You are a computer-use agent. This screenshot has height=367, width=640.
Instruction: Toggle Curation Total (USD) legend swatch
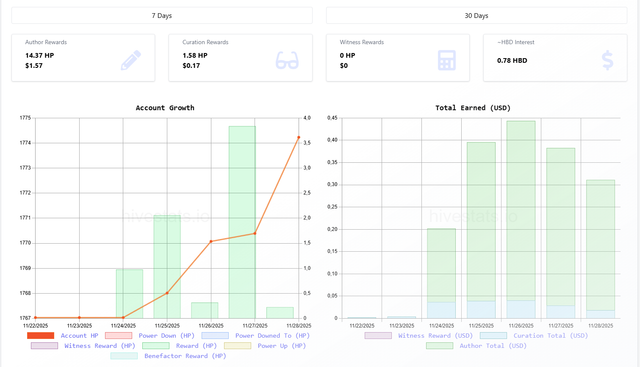[x=493, y=336]
